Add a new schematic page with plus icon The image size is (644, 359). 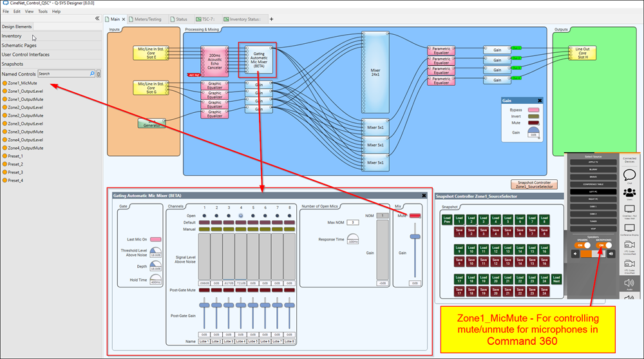click(x=271, y=19)
